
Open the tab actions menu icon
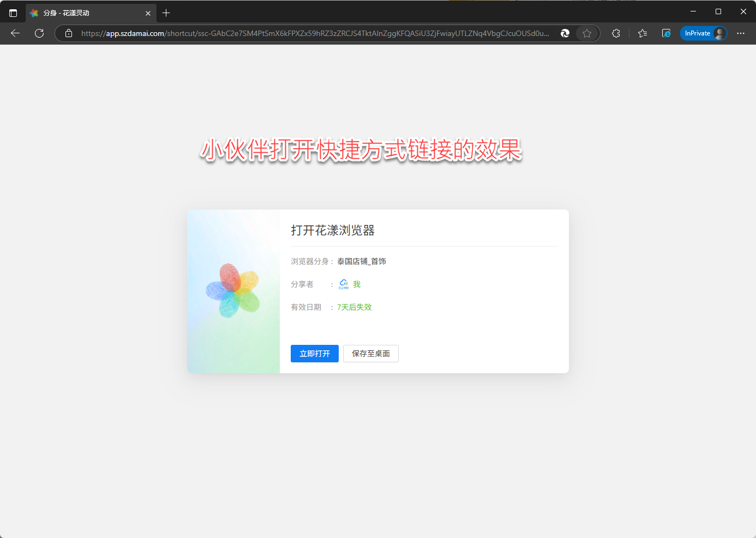(13, 13)
